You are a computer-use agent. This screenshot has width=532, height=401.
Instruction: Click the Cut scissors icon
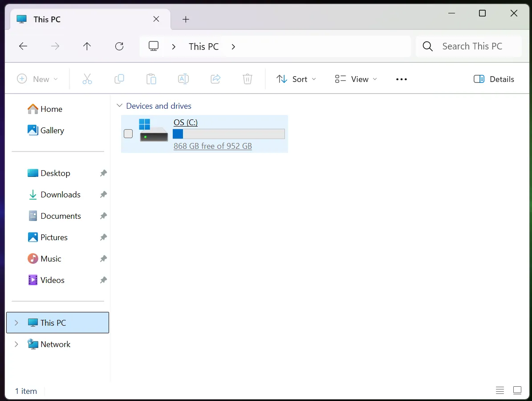[x=87, y=79]
